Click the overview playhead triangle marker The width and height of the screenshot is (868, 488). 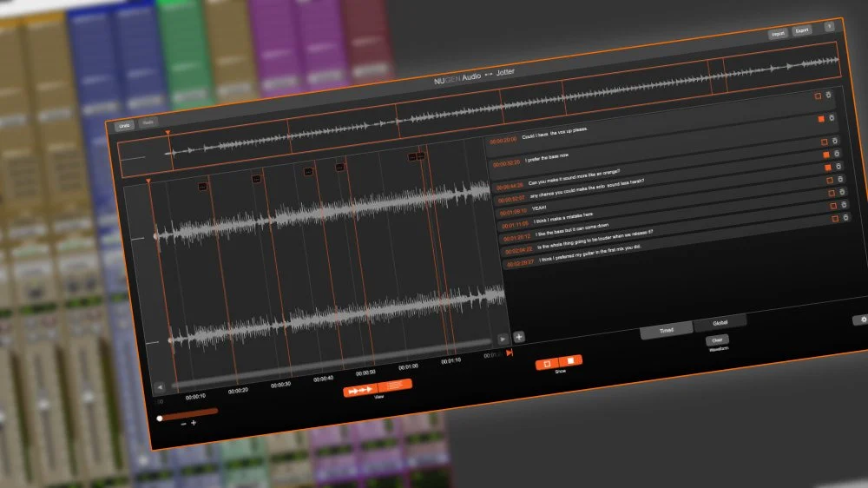pyautogui.click(x=168, y=133)
